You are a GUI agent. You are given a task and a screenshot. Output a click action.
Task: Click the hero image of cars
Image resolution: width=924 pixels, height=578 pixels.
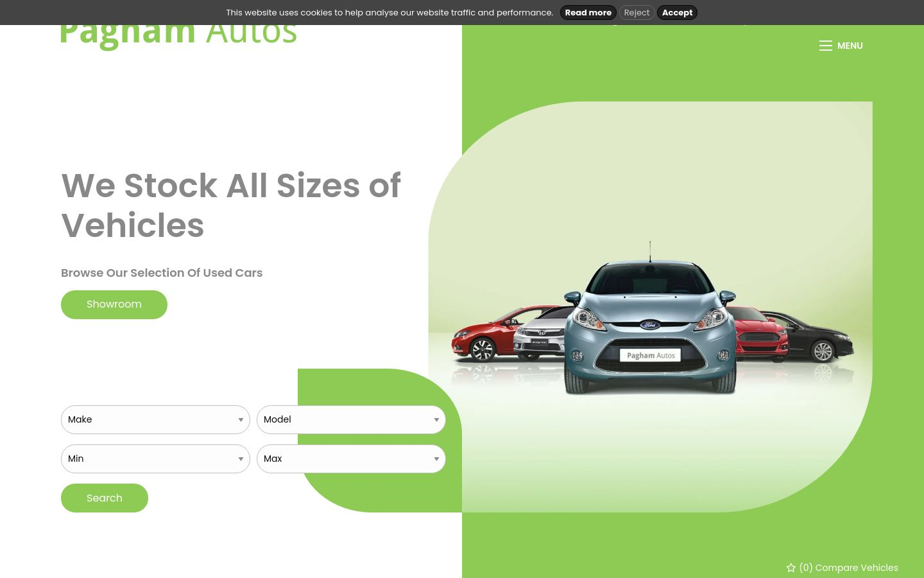(651, 307)
